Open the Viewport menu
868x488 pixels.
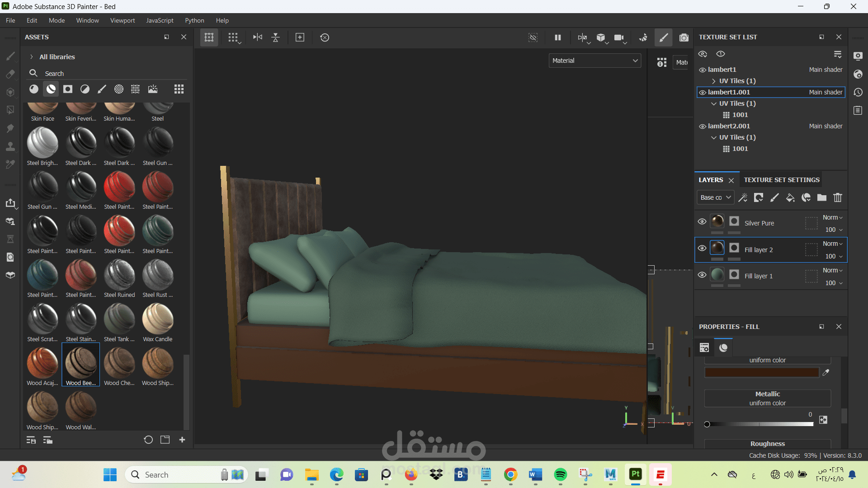click(x=122, y=20)
